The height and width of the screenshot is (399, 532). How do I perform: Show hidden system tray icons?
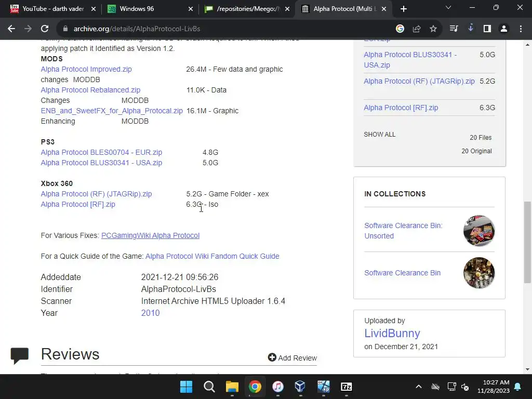(419, 387)
